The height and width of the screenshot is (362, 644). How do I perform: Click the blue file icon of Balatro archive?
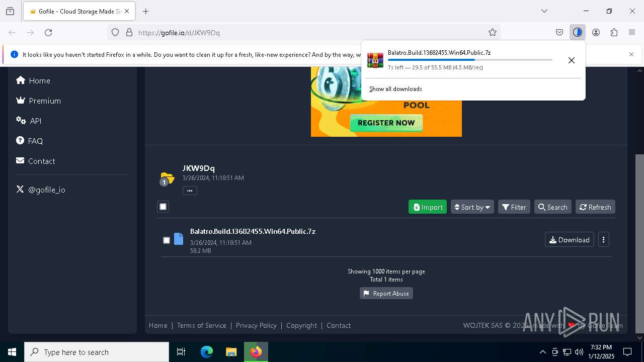(179, 239)
